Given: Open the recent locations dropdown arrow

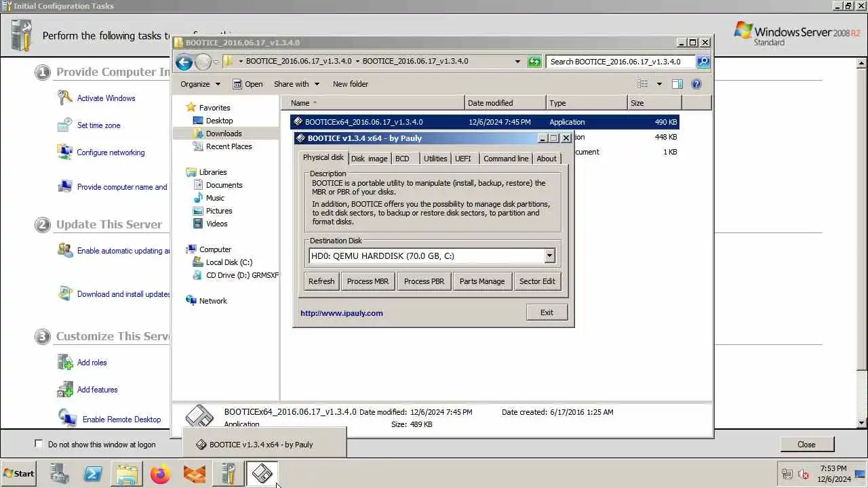Looking at the screenshot, I should pyautogui.click(x=216, y=62).
